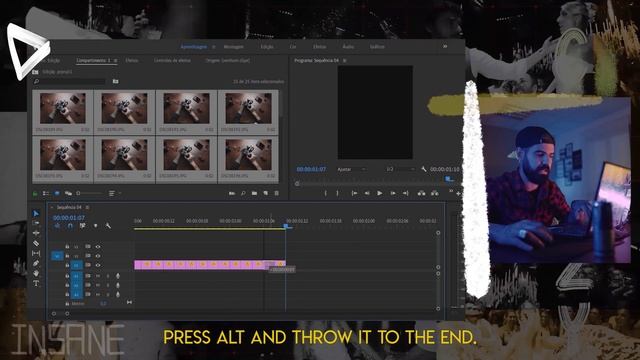The height and width of the screenshot is (360, 640).
Task: Open the program monitor button editor plus
Action: click(458, 193)
